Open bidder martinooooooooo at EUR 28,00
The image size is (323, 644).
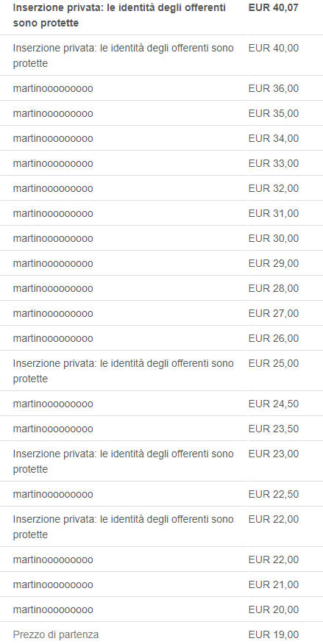tap(52, 288)
